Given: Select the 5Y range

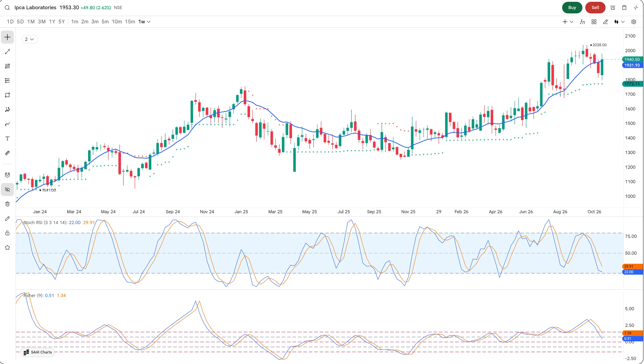Looking at the screenshot, I should pos(62,22).
